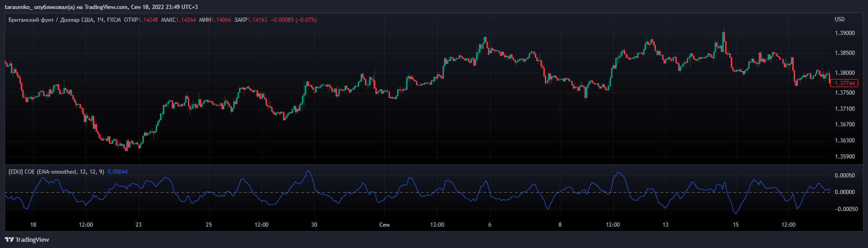Click the 12:00 label following date 15
This screenshot has width=868, height=248.
[x=788, y=225]
